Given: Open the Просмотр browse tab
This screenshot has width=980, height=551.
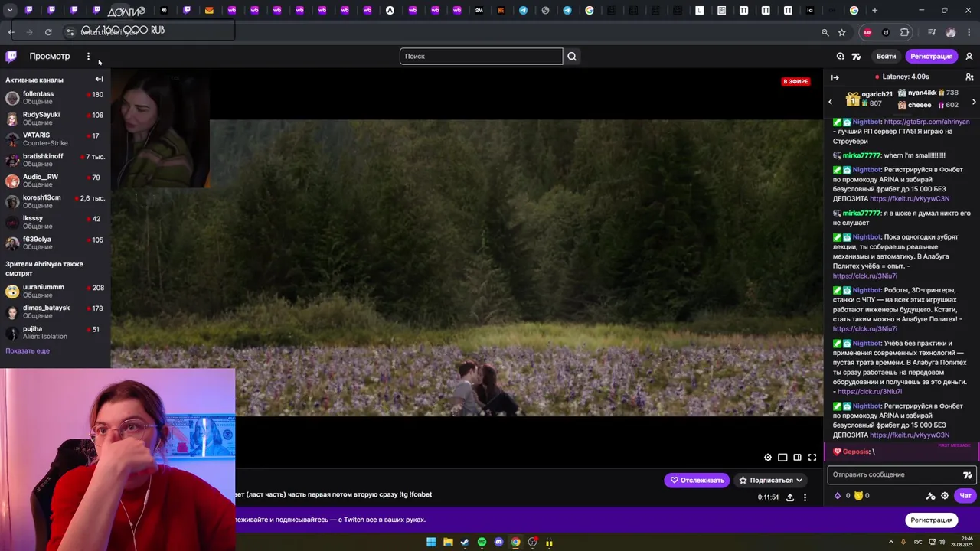Looking at the screenshot, I should [50, 56].
